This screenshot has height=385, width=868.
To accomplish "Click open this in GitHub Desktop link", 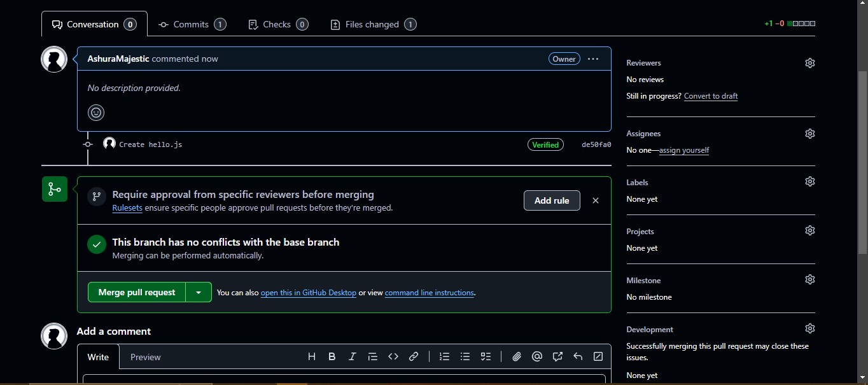I will (309, 293).
